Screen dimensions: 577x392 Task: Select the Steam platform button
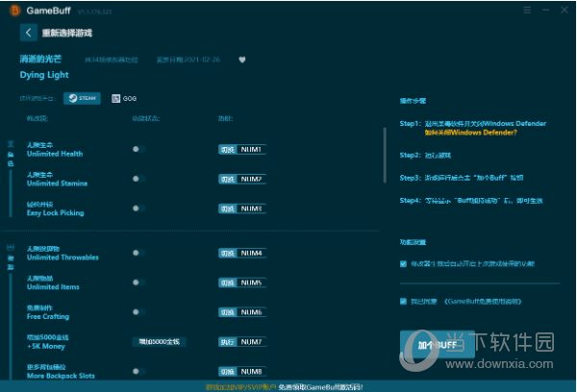pyautogui.click(x=82, y=98)
